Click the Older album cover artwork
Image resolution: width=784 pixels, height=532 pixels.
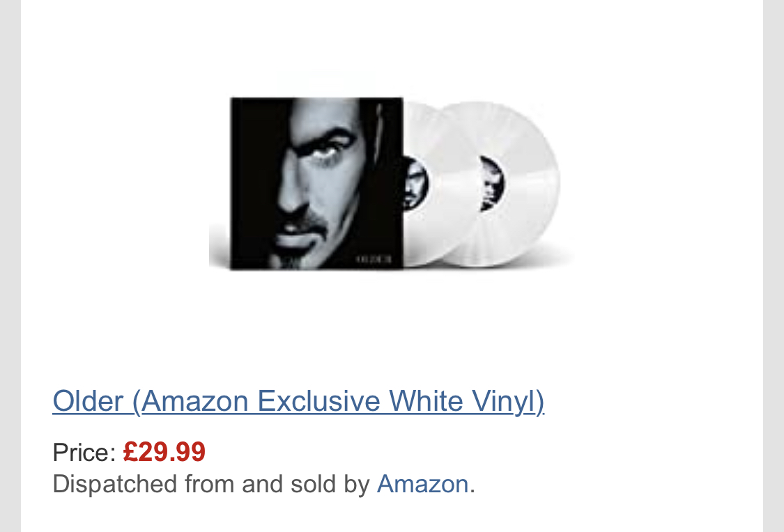316,183
